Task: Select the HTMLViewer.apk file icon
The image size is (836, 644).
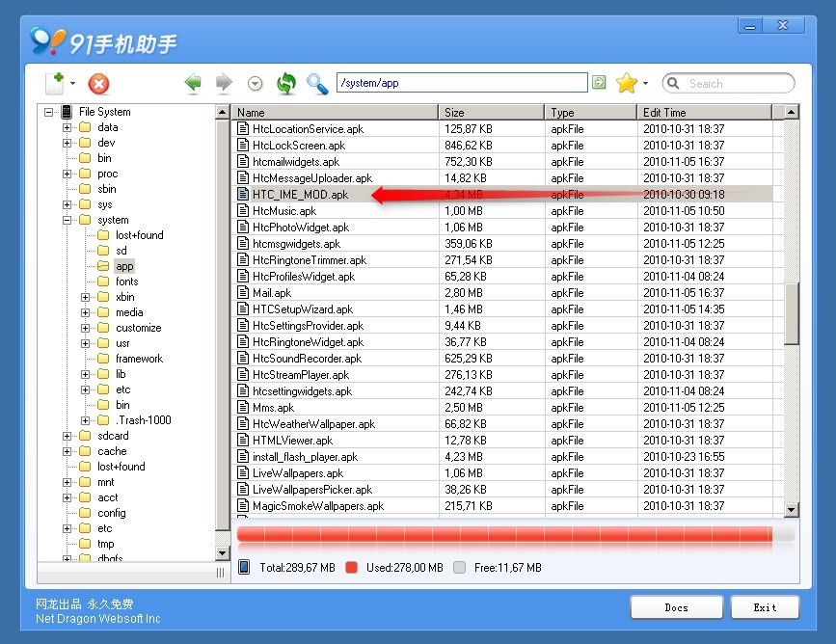Action: tap(243, 441)
